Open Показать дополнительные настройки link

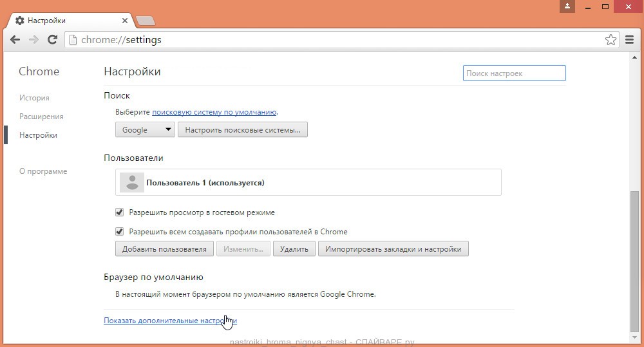170,321
